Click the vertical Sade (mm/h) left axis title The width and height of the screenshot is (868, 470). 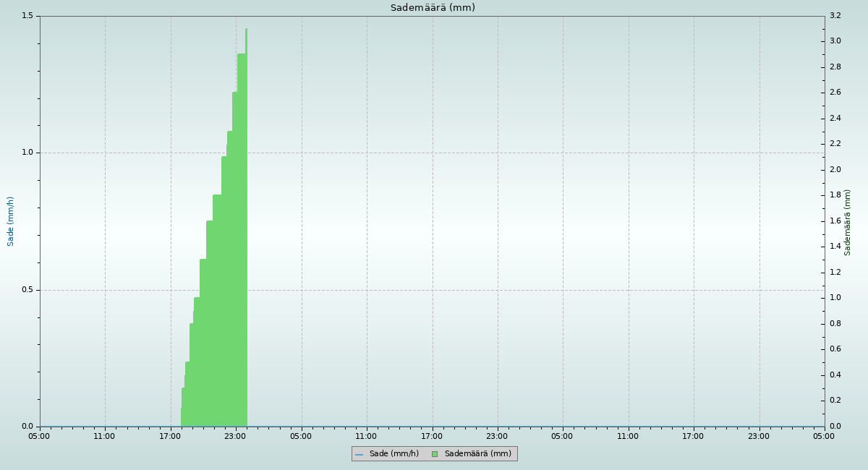pos(11,221)
